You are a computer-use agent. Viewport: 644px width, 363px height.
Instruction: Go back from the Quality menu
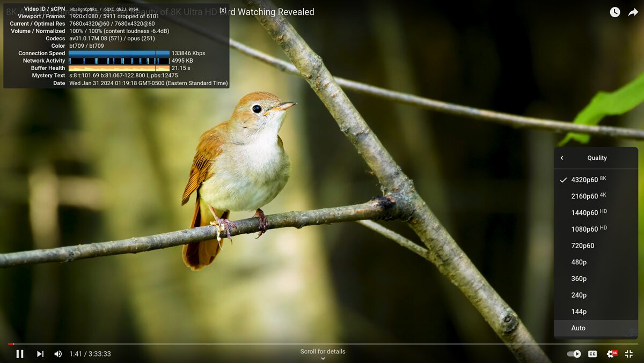coord(562,158)
